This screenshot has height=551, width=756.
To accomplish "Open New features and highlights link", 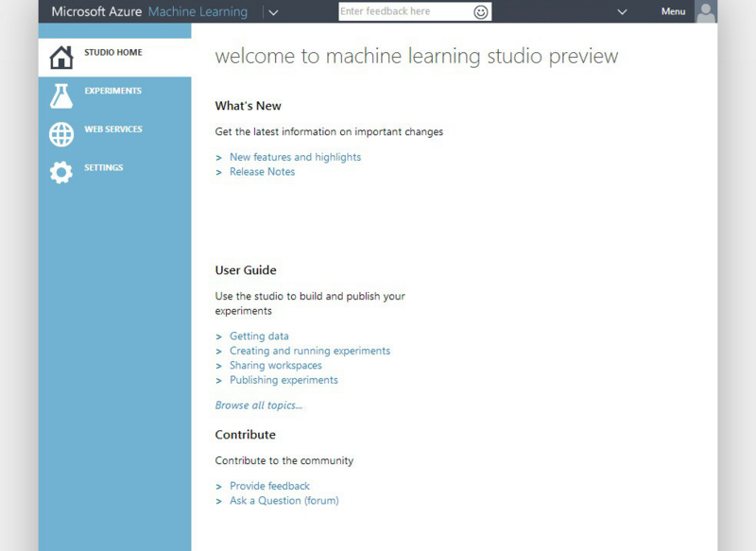I will [x=295, y=157].
